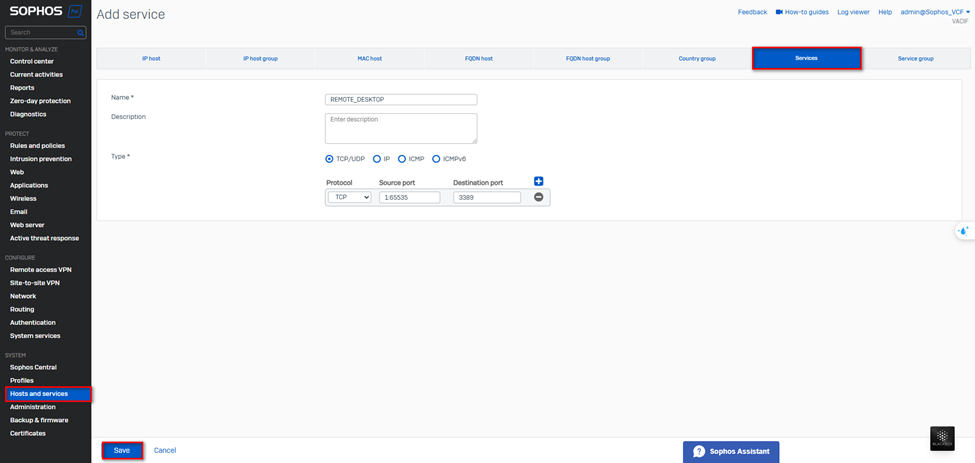
Task: Click the dark square icon bottom right
Action: click(x=942, y=439)
